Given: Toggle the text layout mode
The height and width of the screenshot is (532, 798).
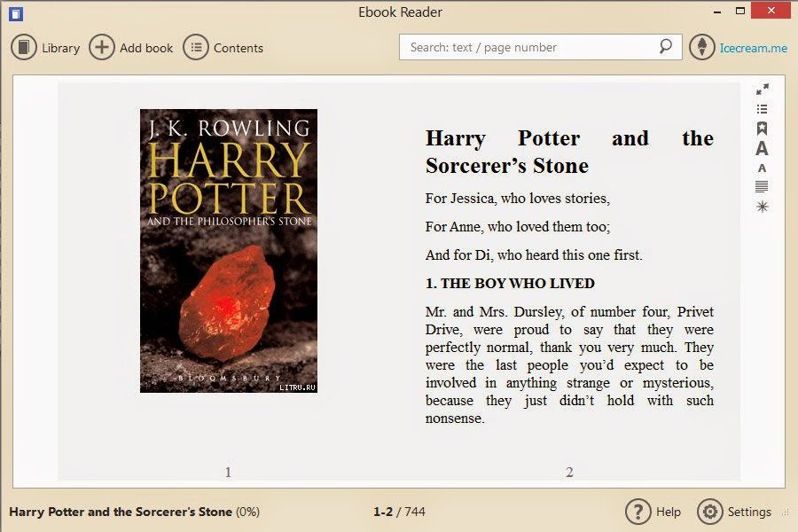Looking at the screenshot, I should (x=761, y=187).
